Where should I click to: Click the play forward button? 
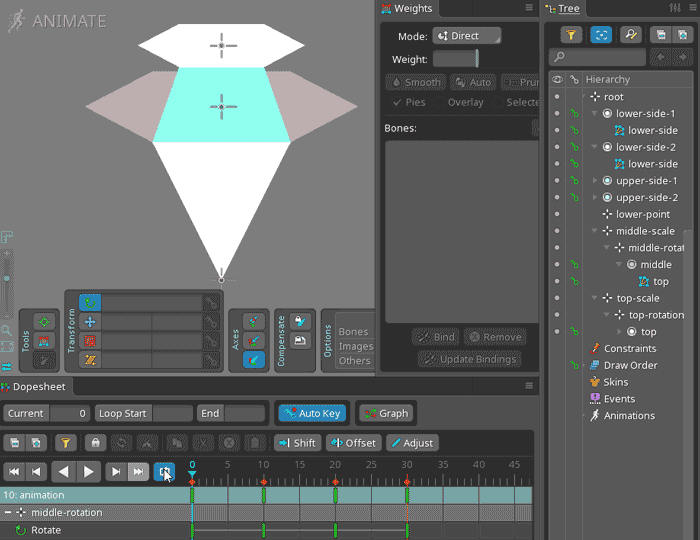[90, 471]
